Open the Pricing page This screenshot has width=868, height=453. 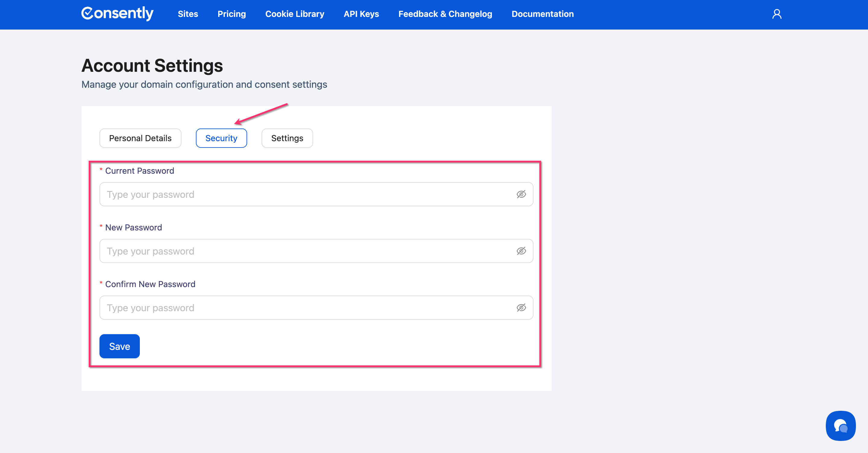[x=231, y=14]
